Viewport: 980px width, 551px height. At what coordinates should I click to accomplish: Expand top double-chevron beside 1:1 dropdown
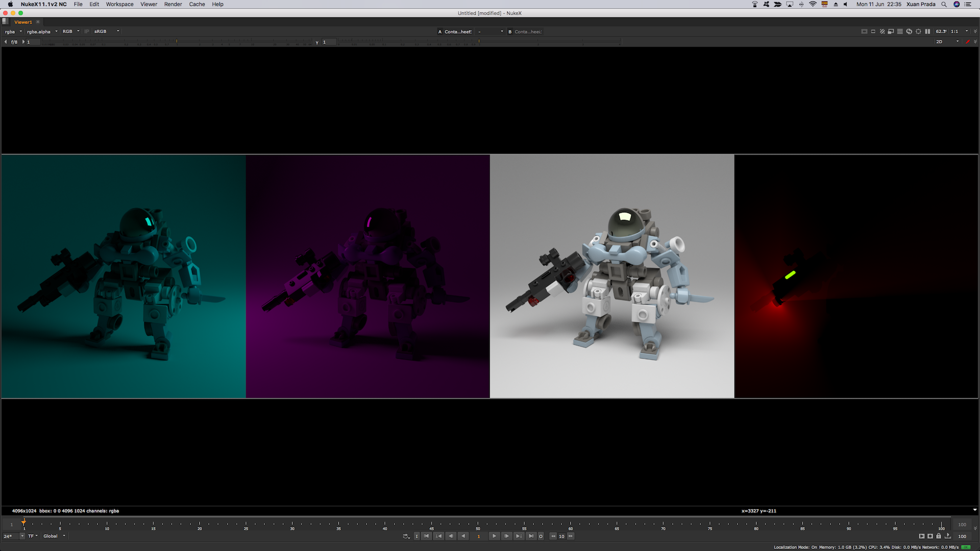[975, 31]
